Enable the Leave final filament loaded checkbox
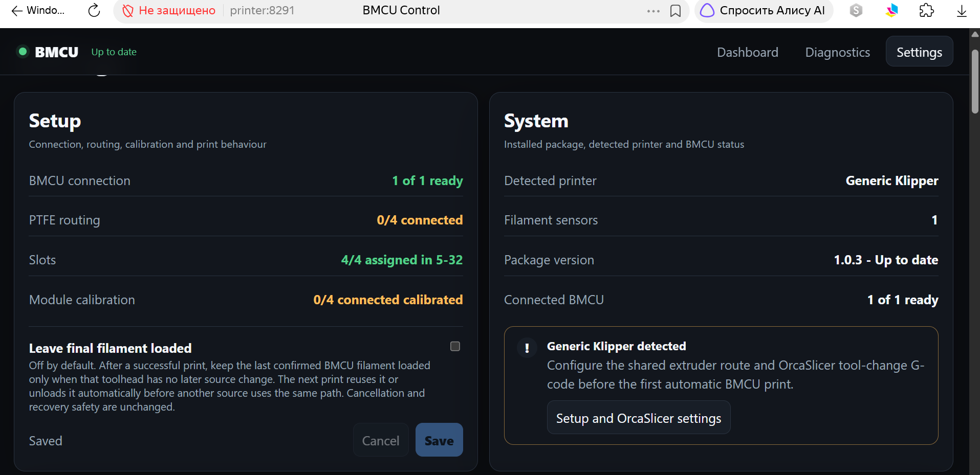 coord(455,346)
